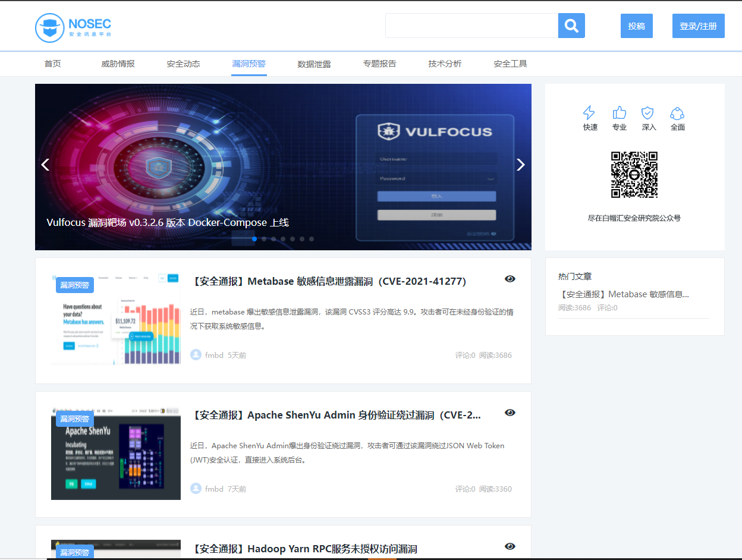Screen dimensions: 742x560
Task: Click the shield 深入 icon
Action: pyautogui.click(x=647, y=113)
